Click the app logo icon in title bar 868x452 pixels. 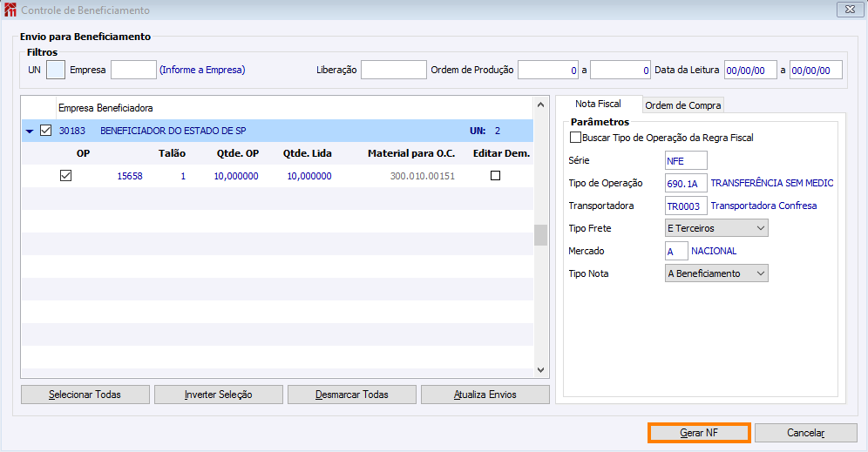pos(10,10)
